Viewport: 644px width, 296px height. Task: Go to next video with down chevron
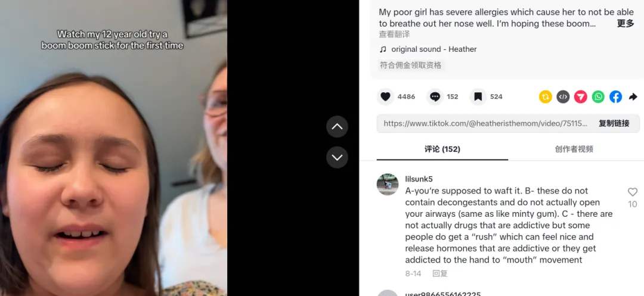[x=337, y=157]
